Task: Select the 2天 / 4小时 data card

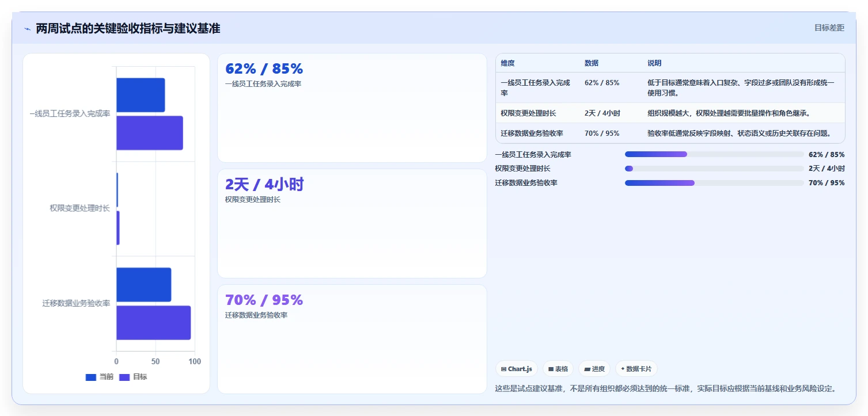Action: click(352, 224)
